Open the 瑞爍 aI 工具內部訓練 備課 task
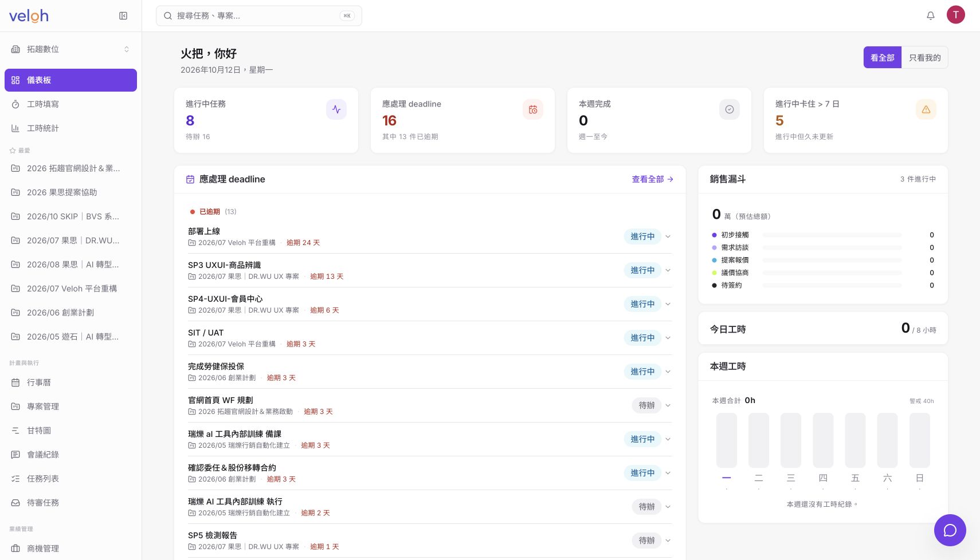 (x=234, y=434)
